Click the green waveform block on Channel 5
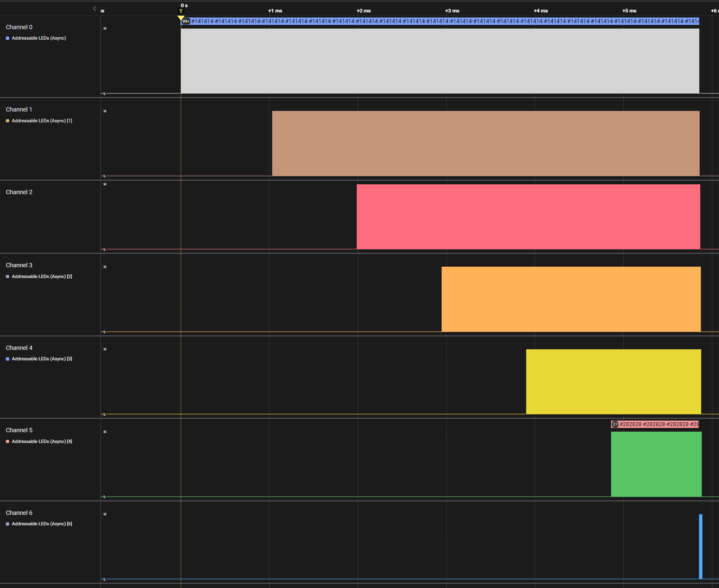Image resolution: width=719 pixels, height=588 pixels. [x=656, y=464]
